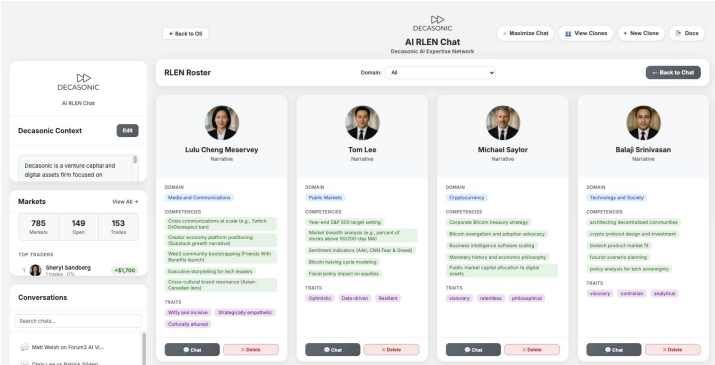
Task: Create a New Clone
Action: [x=641, y=33]
